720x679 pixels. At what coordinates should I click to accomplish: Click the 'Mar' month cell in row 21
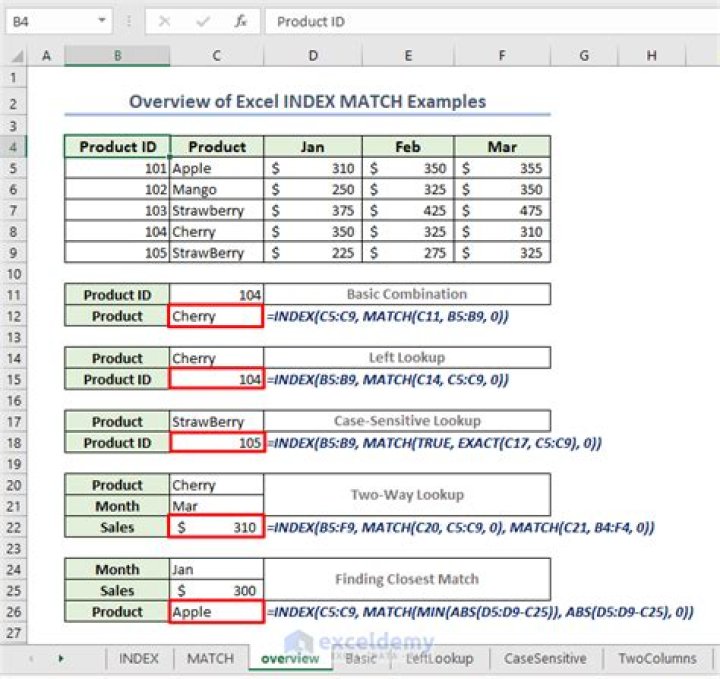217,506
